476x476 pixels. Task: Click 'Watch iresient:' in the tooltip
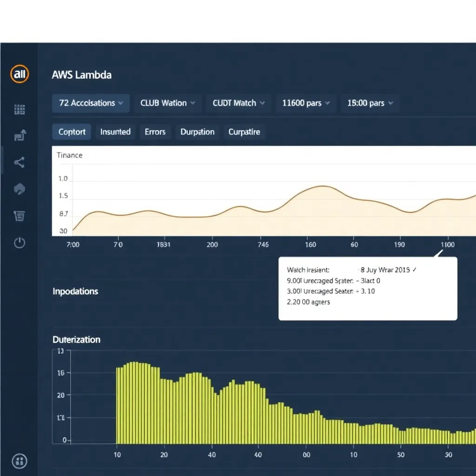coord(308,270)
